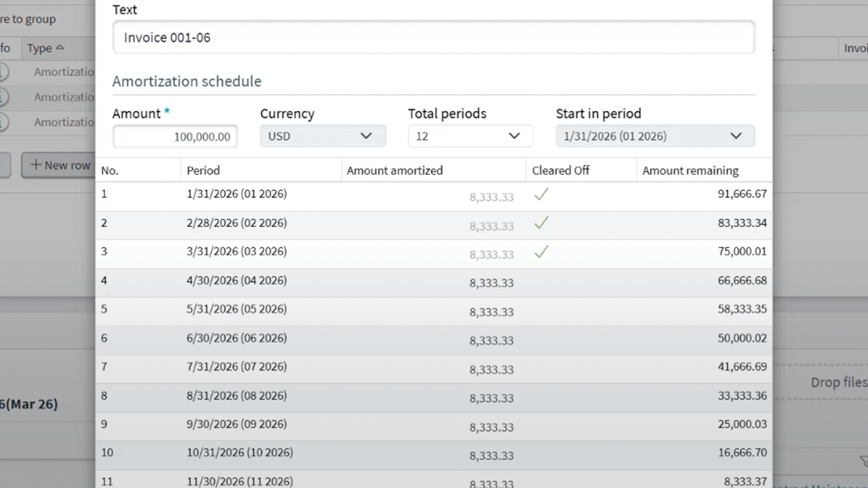Select period 9/30/2026 (09 2026) row

433,426
